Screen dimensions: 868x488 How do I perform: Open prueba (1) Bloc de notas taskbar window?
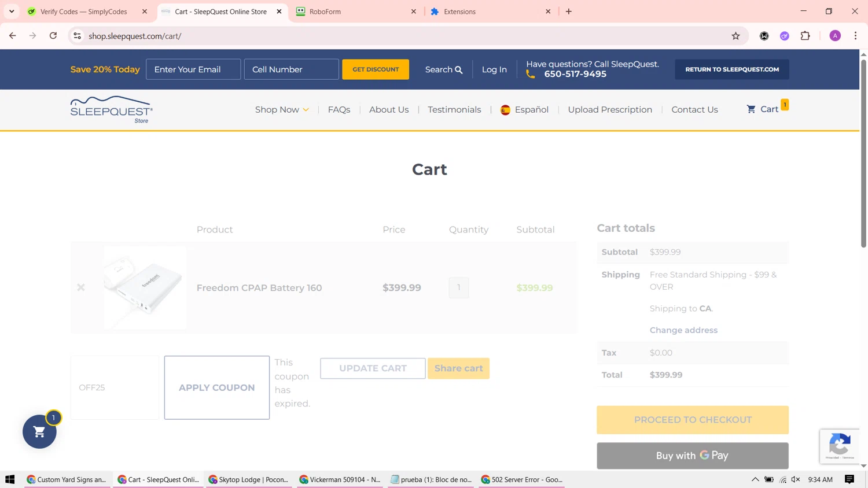pos(431,479)
